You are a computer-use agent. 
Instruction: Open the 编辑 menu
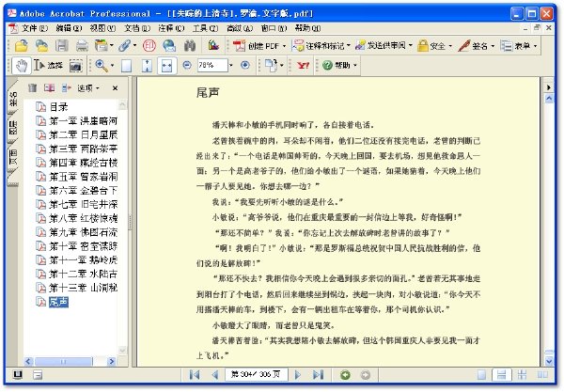coord(69,28)
